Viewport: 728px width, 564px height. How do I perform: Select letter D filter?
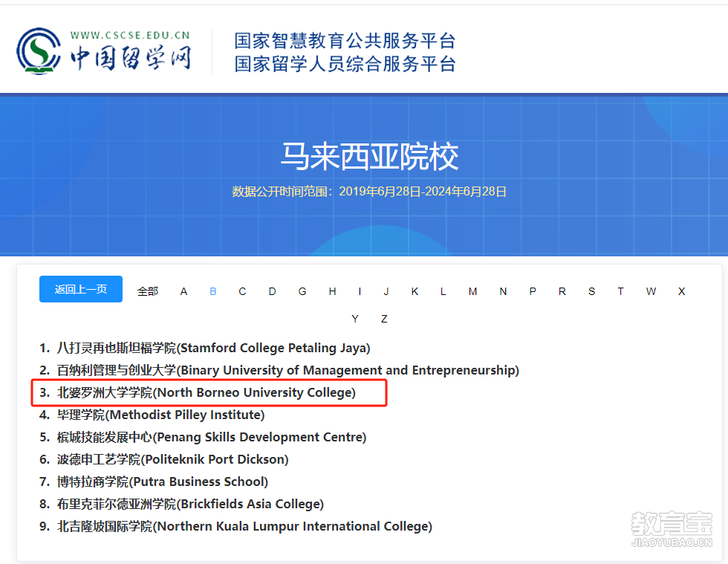273,291
